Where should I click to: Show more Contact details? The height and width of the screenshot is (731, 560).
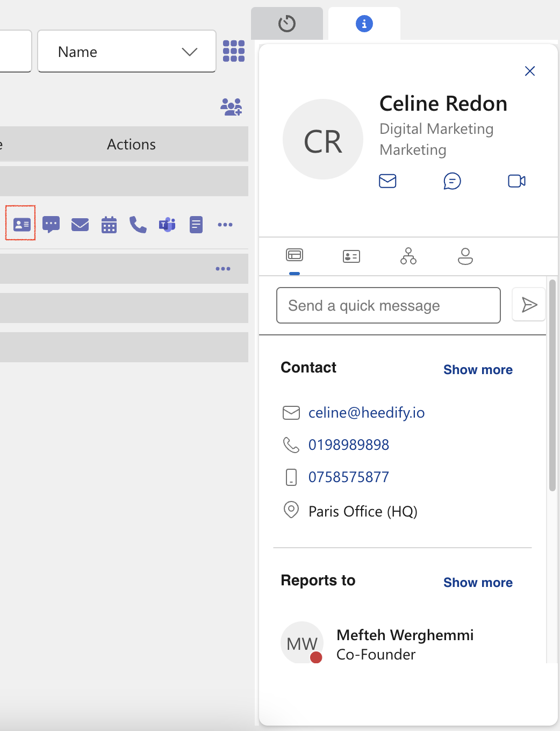pos(478,370)
